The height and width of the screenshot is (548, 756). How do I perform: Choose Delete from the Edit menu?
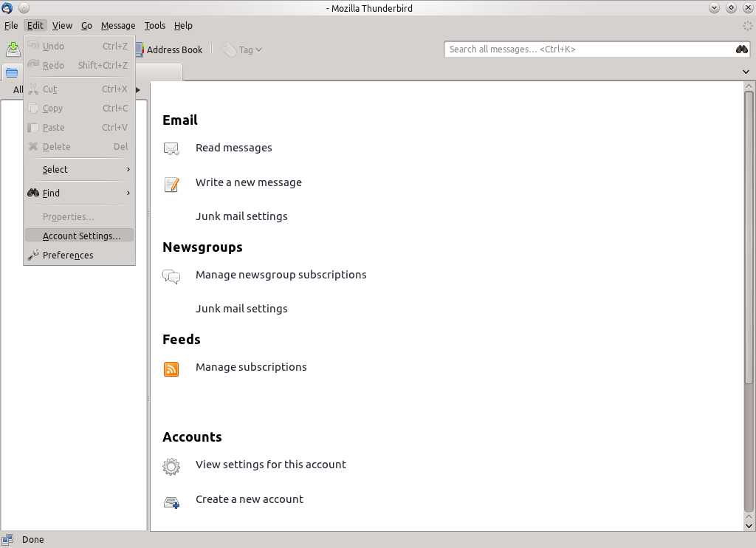tap(80, 147)
